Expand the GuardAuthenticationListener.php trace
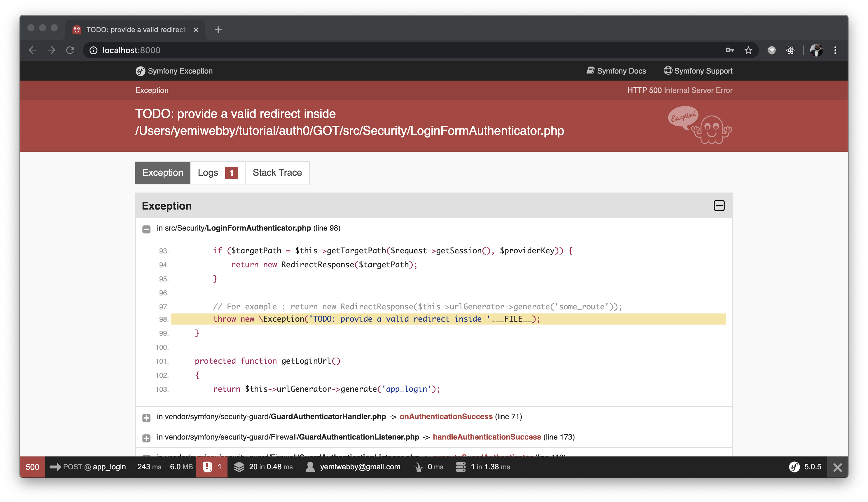Viewport: 868px width, 502px height. click(147, 437)
